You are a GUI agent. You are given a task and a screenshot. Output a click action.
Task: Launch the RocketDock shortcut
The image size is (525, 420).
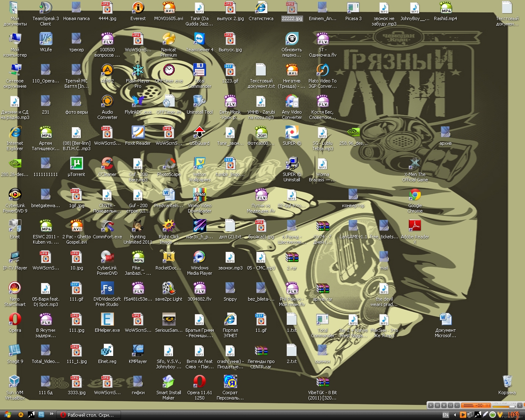(x=169, y=260)
